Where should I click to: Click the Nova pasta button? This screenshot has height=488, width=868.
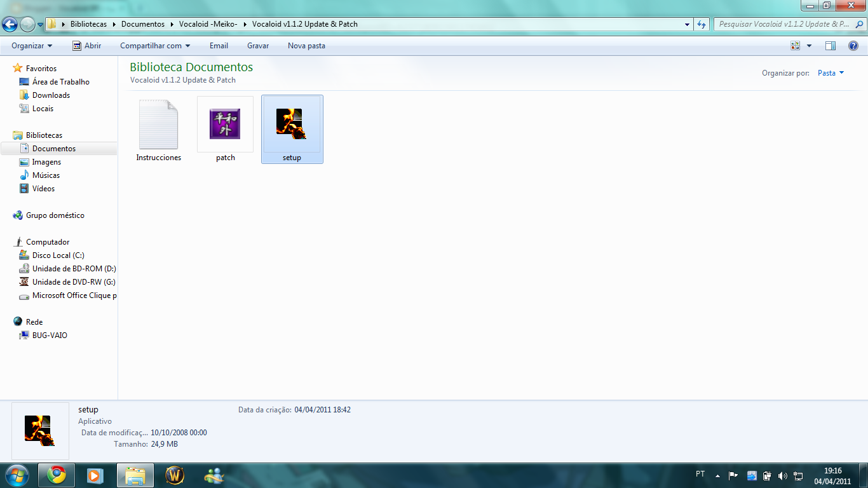pyautogui.click(x=306, y=46)
